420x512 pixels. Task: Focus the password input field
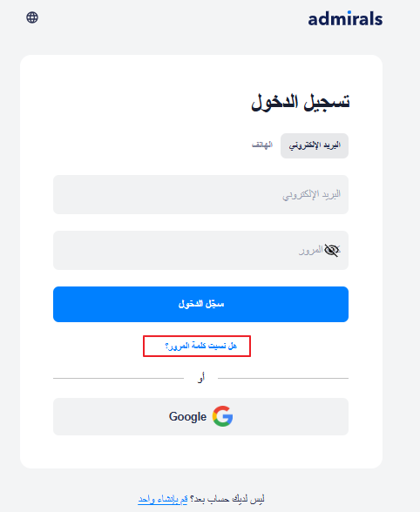click(x=200, y=251)
